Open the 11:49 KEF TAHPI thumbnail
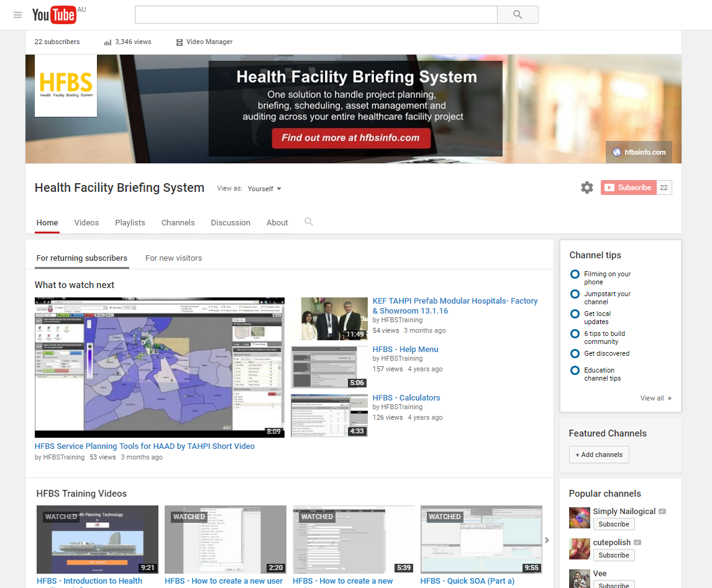712x588 pixels. 329,319
